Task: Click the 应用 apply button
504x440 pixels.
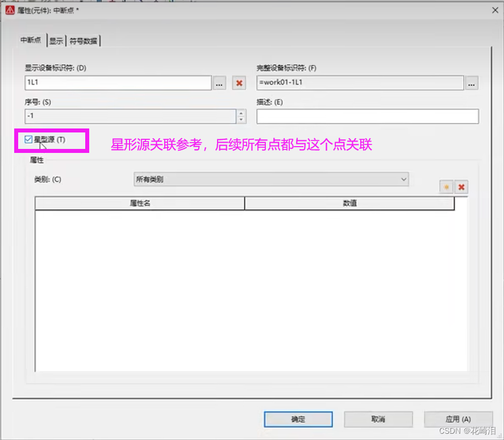Action: pyautogui.click(x=458, y=419)
